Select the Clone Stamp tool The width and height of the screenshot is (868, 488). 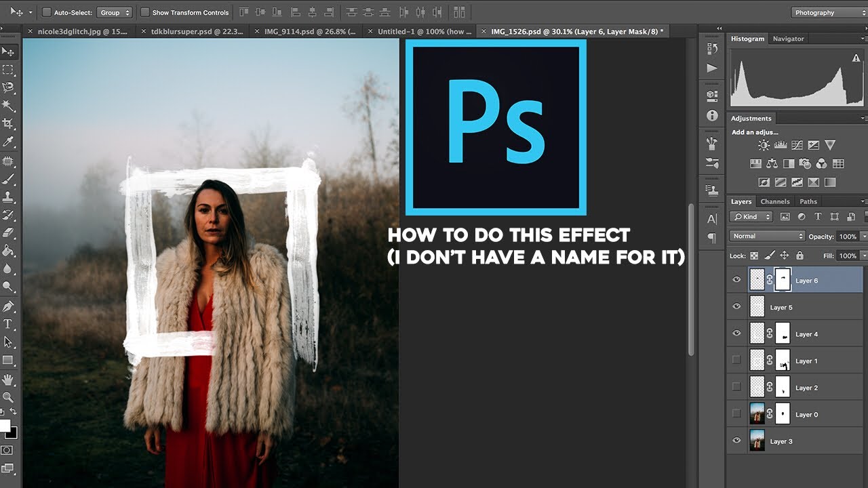coord(8,197)
